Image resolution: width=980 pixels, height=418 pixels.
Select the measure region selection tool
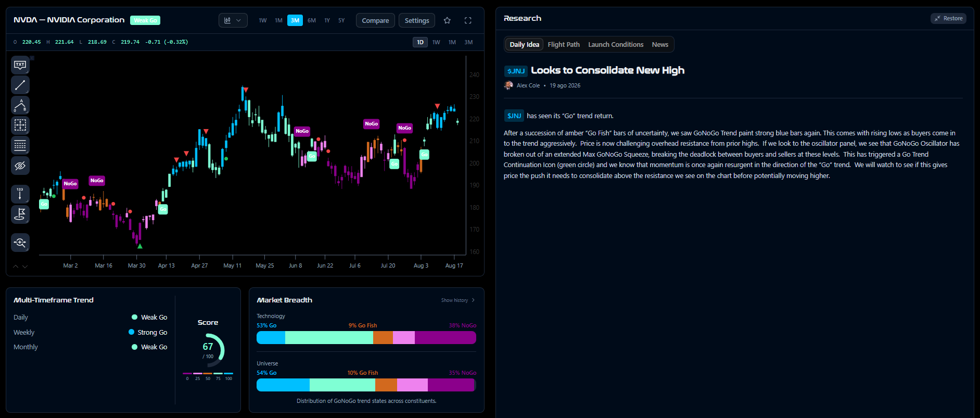[x=20, y=125]
